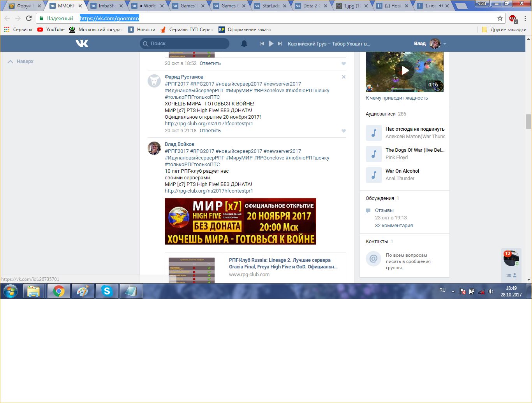
Task: Switch the RU input language indicator
Action: coord(442,290)
